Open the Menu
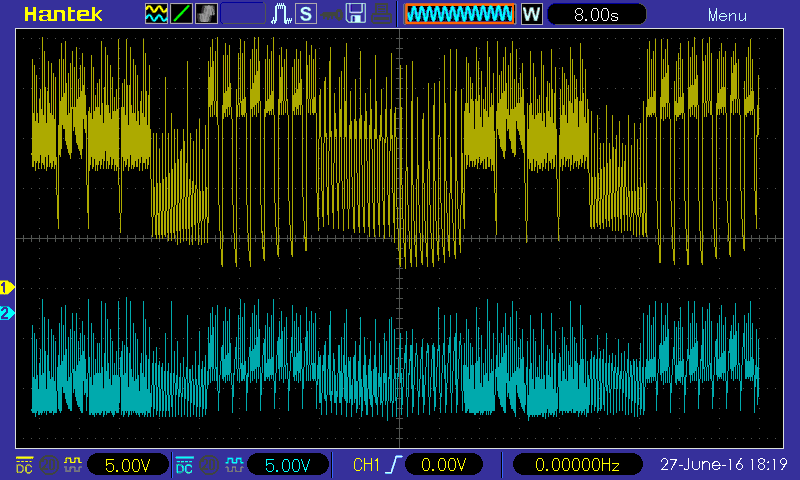 coord(727,16)
